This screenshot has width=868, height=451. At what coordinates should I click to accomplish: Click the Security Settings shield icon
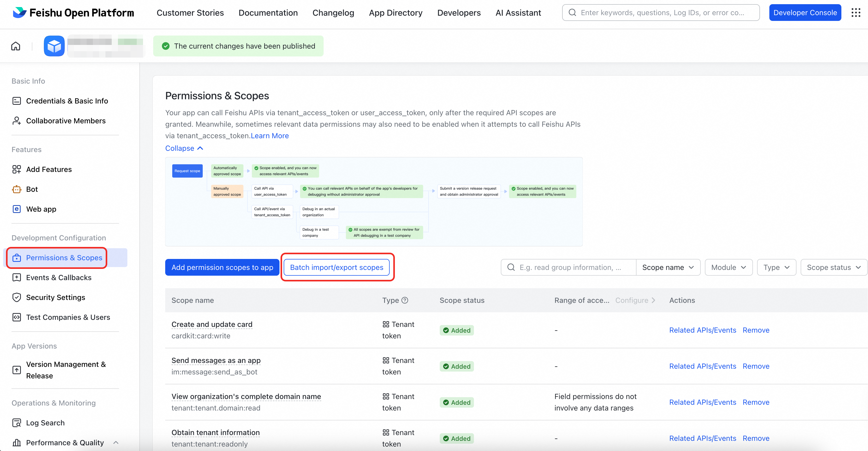click(x=16, y=297)
